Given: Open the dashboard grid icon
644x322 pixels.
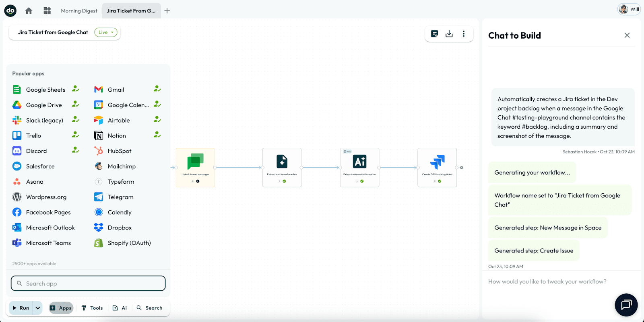Looking at the screenshot, I should (x=47, y=11).
